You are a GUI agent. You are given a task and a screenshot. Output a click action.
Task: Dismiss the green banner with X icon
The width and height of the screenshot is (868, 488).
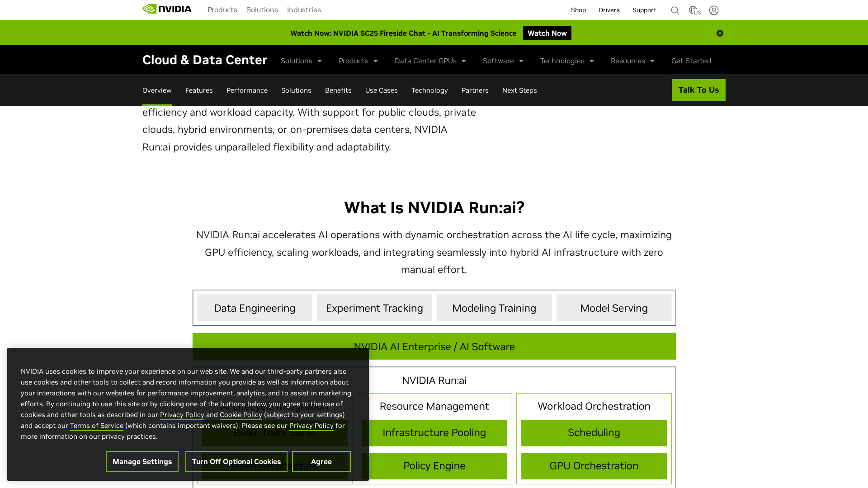click(x=720, y=33)
